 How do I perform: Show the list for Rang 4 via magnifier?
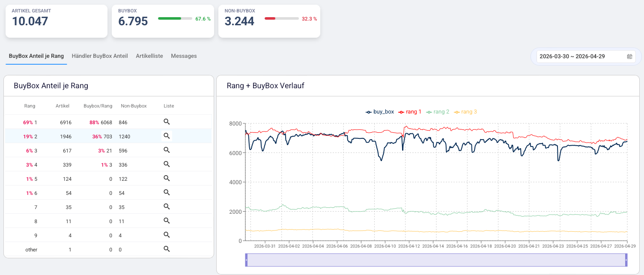tap(167, 164)
